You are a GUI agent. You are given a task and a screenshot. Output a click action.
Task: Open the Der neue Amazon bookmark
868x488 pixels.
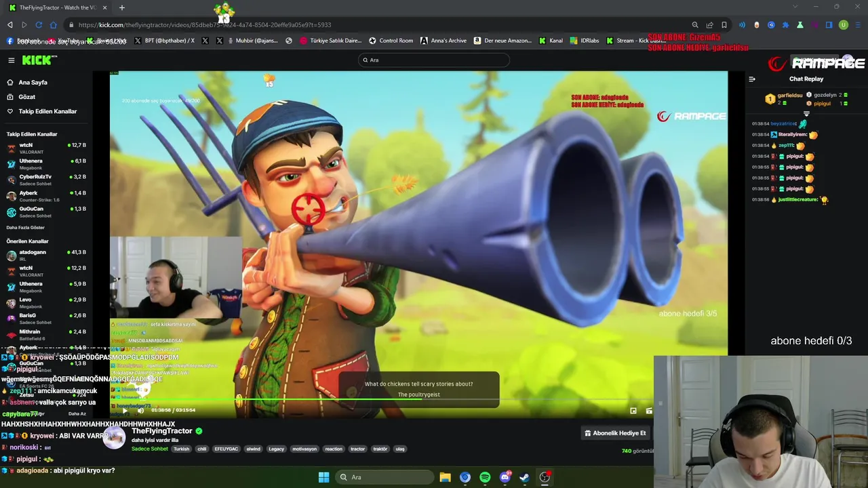(502, 41)
